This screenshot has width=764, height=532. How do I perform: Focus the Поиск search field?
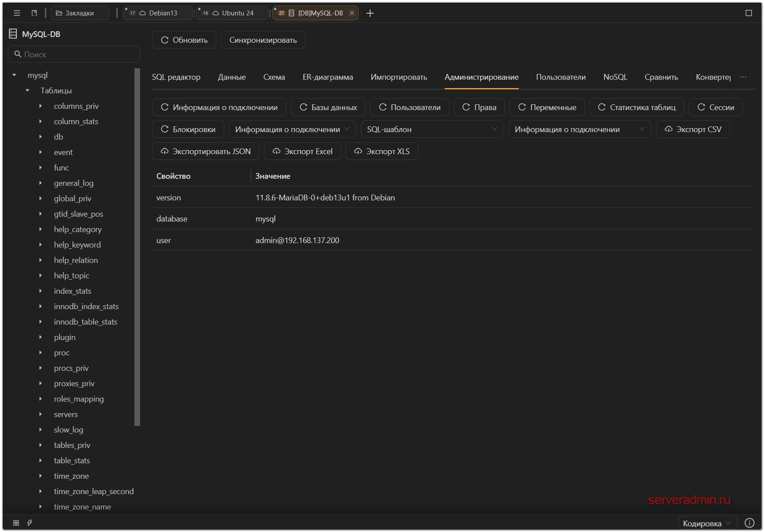click(74, 54)
